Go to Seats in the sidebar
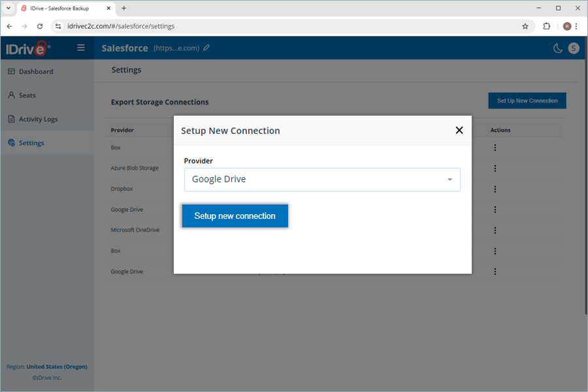 pyautogui.click(x=27, y=95)
